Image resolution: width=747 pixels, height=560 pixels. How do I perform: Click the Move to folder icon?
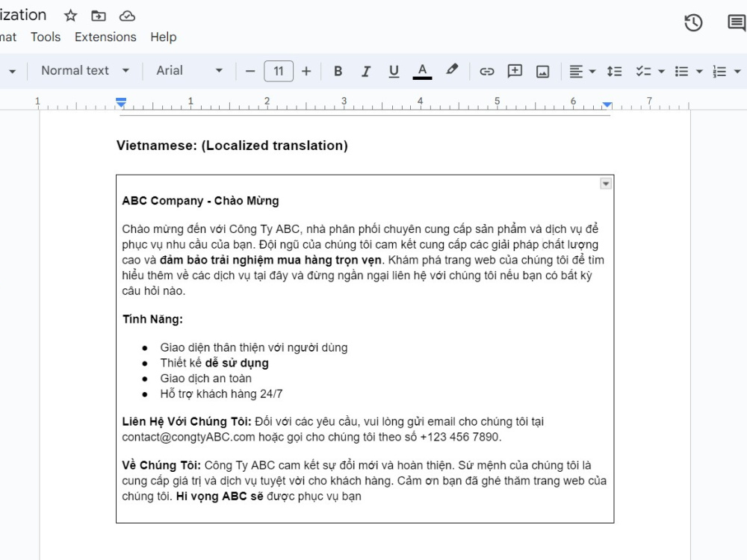(99, 16)
